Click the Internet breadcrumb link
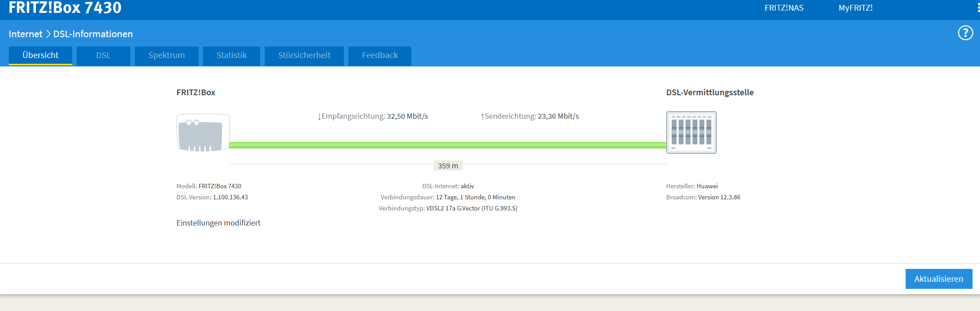This screenshot has width=980, height=311. pos(26,34)
